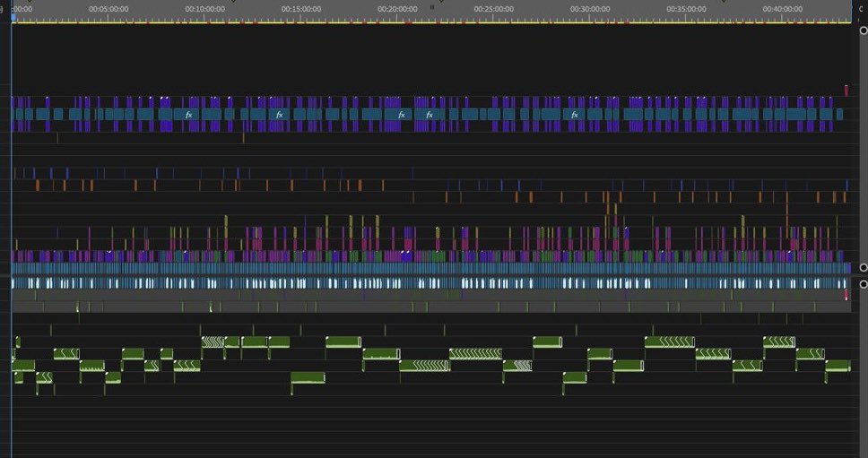Click the top circular scroll handle beside the time ruler
Viewport: 868px width, 458px height.
pyautogui.click(x=864, y=30)
